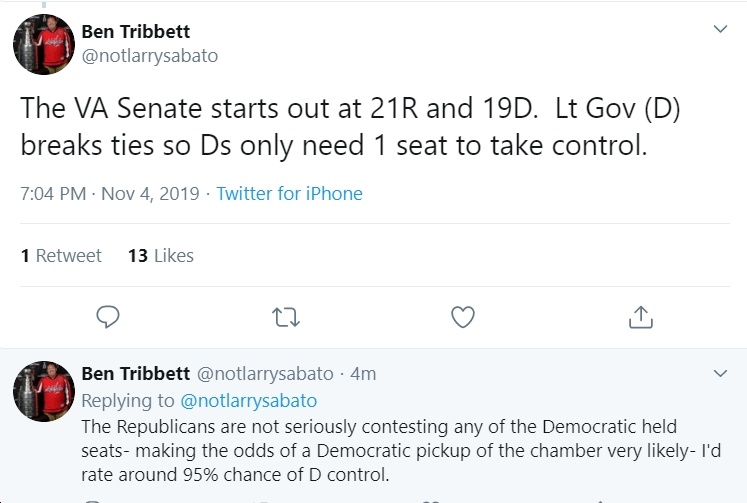This screenshot has width=747, height=503.
Task: Click the 7:04 PM Nov 4, 2019 timestamp
Action: (110, 193)
